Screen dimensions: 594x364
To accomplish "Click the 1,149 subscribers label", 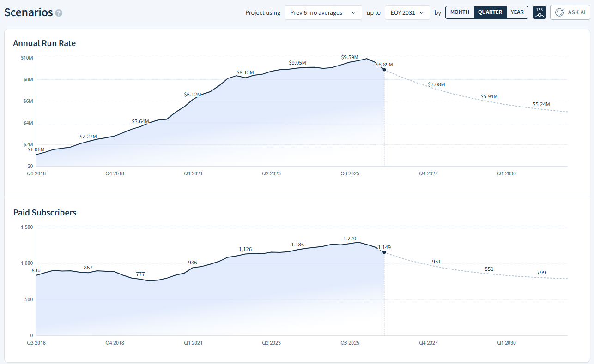I will [x=384, y=247].
